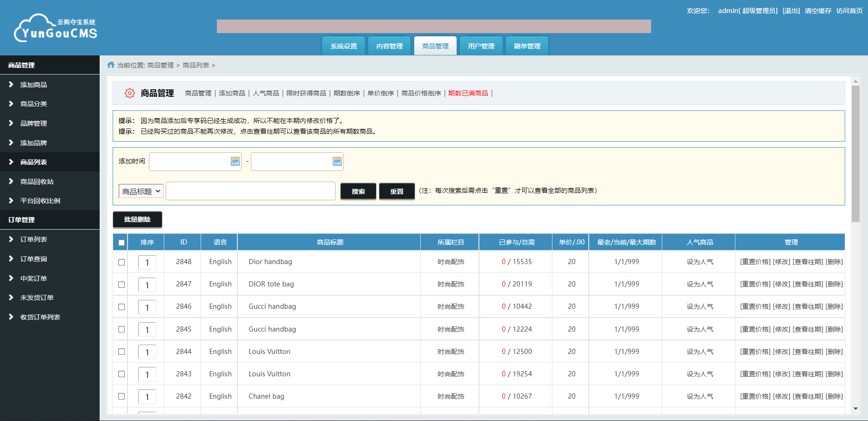868x421 pixels.
Task: Open the 单价倒序 sort link
Action: coord(381,93)
